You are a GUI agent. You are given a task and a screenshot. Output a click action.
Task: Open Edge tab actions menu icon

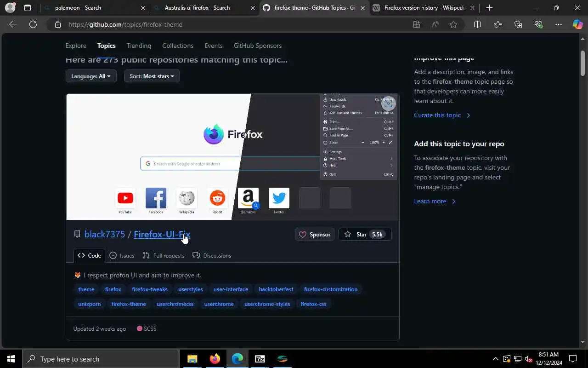[28, 8]
